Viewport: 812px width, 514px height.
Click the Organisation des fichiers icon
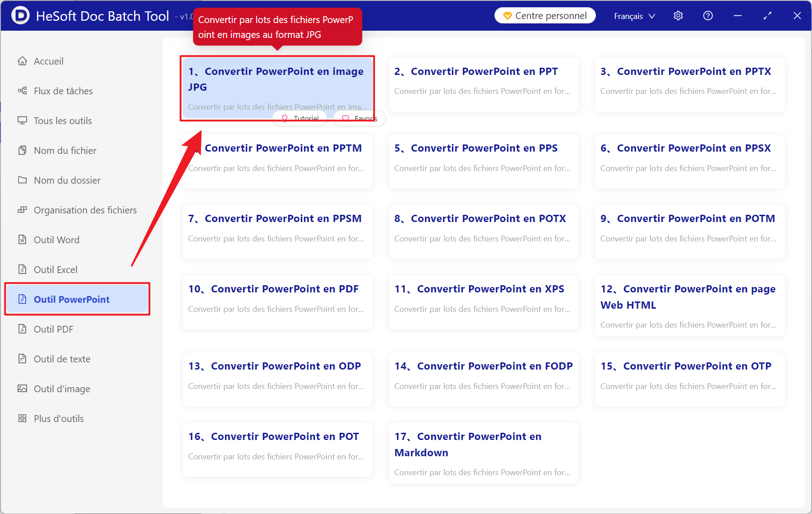pyautogui.click(x=22, y=210)
